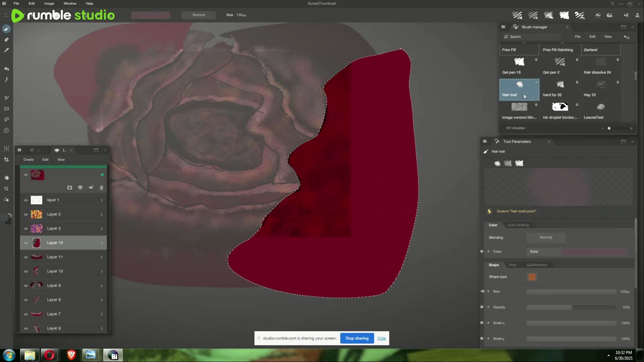
Task: Open the Blending mode dropdown in Tool Parameters
Action: (546, 237)
